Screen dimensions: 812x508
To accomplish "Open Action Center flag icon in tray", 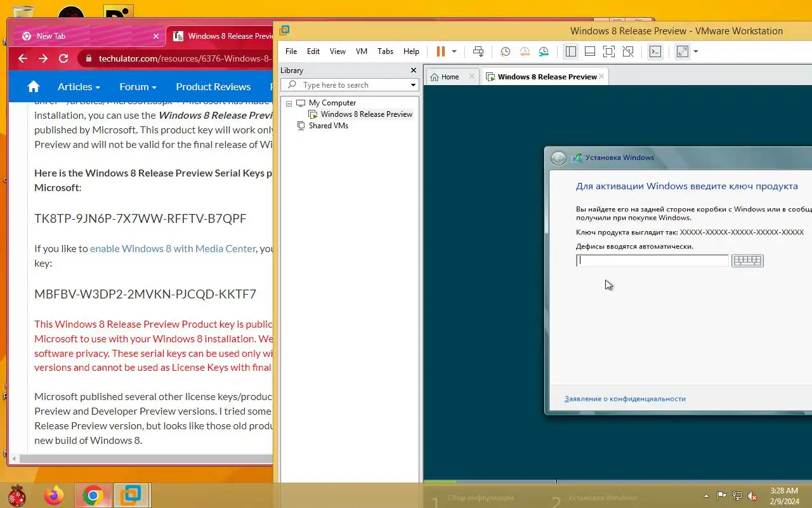I will (721, 496).
